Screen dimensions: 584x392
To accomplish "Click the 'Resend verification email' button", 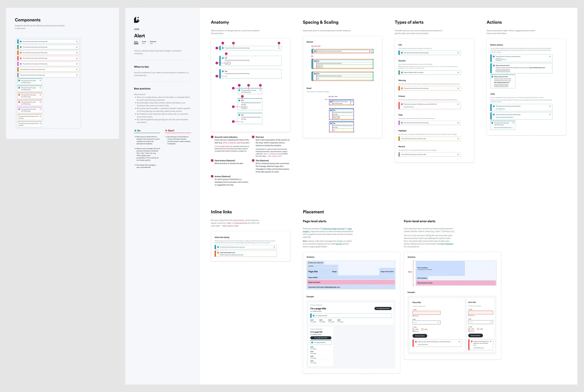I will pyautogui.click(x=503, y=71).
